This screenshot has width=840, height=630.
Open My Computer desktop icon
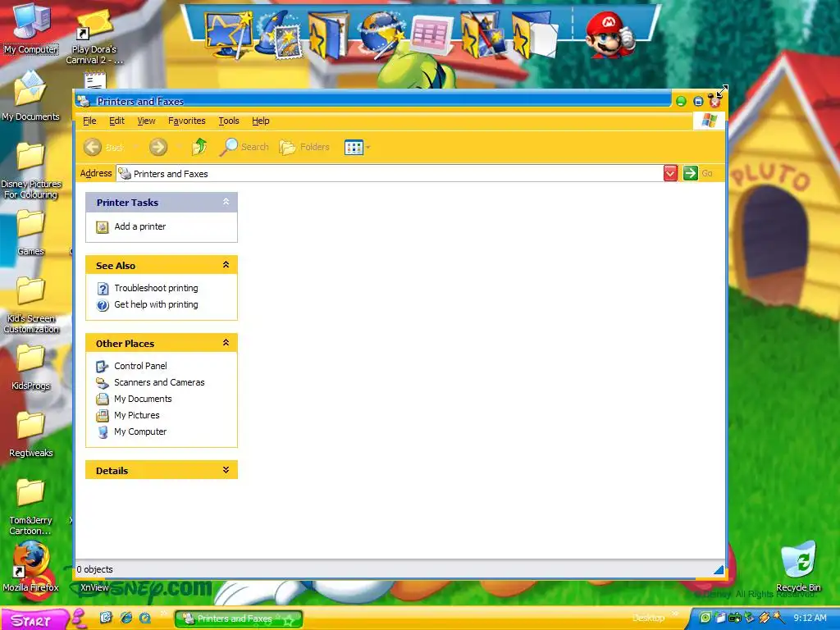[x=30, y=30]
